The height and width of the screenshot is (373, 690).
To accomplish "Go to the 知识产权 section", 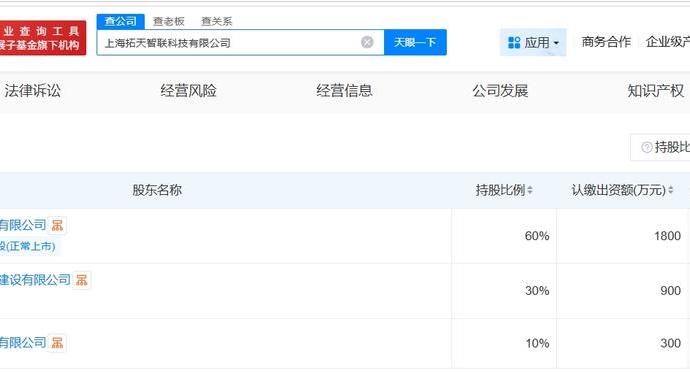I will 656,91.
